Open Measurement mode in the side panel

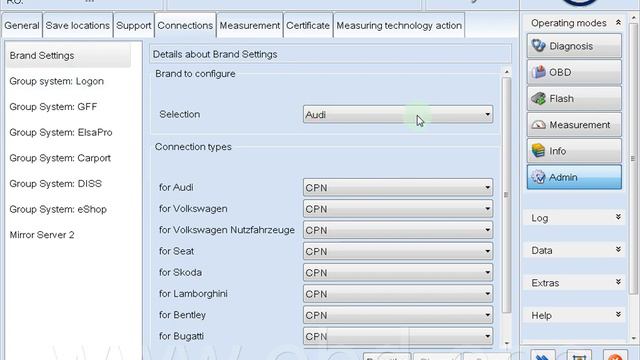(x=574, y=125)
